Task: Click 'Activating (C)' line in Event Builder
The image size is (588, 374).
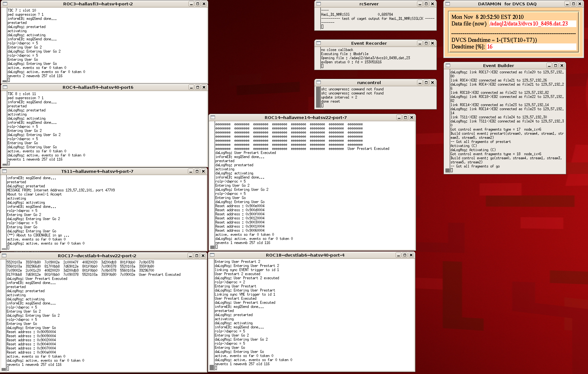Action: coord(464,146)
